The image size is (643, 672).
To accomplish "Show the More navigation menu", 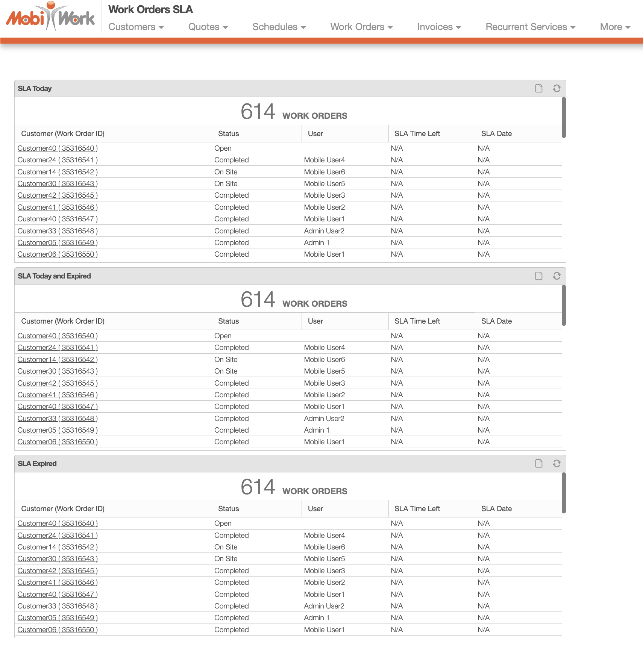I will click(615, 27).
